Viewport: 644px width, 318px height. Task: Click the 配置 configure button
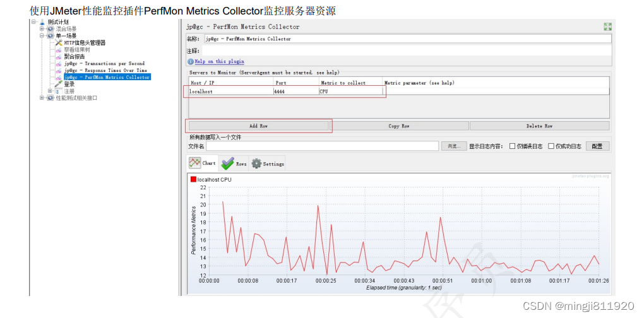pyautogui.click(x=597, y=146)
